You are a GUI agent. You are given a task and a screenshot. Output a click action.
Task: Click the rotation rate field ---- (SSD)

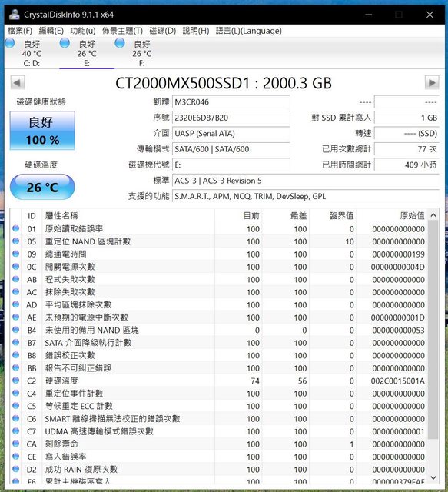(x=407, y=133)
